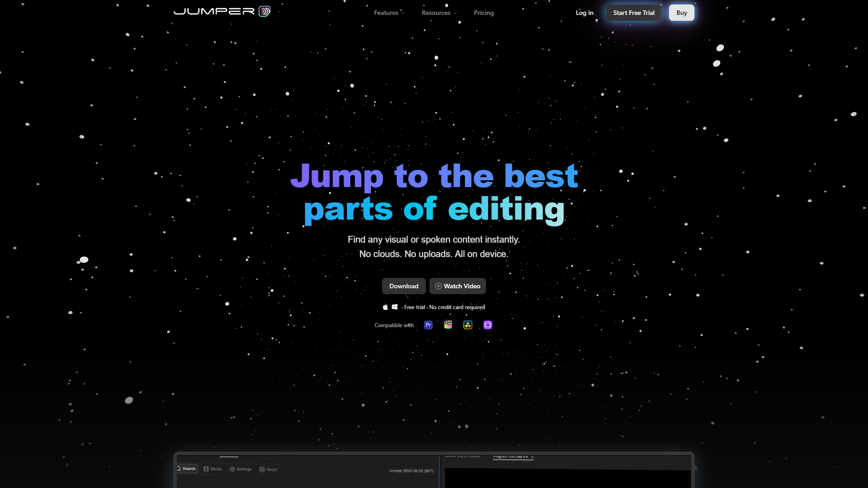Click the DaVinci Resolve icon
The width and height of the screenshot is (868, 488).
point(468,325)
